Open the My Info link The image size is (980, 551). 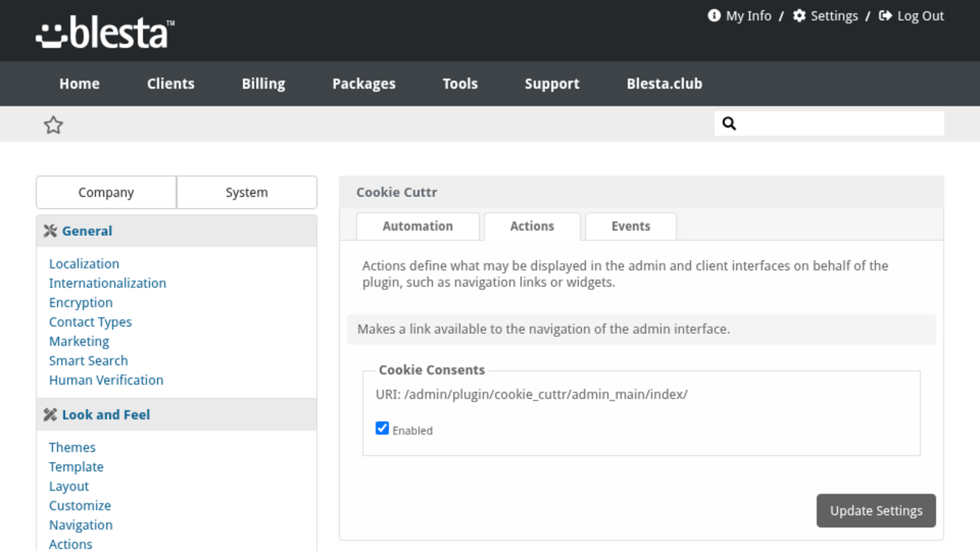pos(748,16)
